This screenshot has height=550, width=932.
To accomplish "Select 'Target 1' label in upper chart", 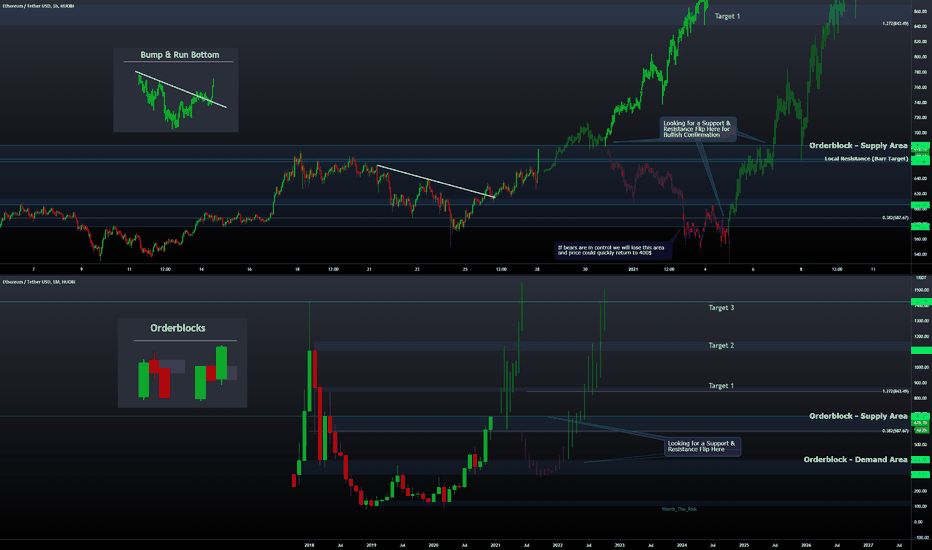I will pyautogui.click(x=727, y=17).
